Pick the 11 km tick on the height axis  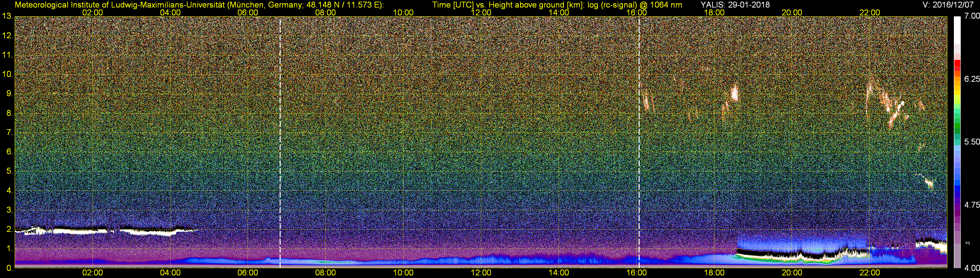click(x=7, y=55)
